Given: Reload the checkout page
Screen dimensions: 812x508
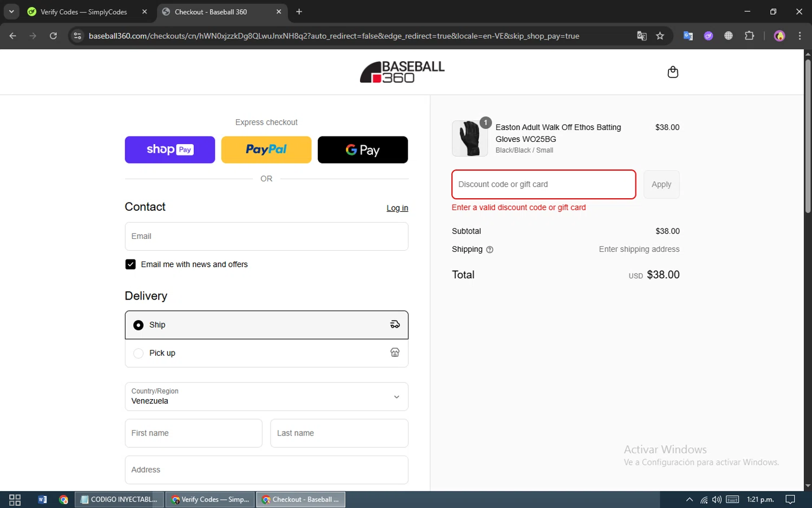Looking at the screenshot, I should pyautogui.click(x=53, y=36).
